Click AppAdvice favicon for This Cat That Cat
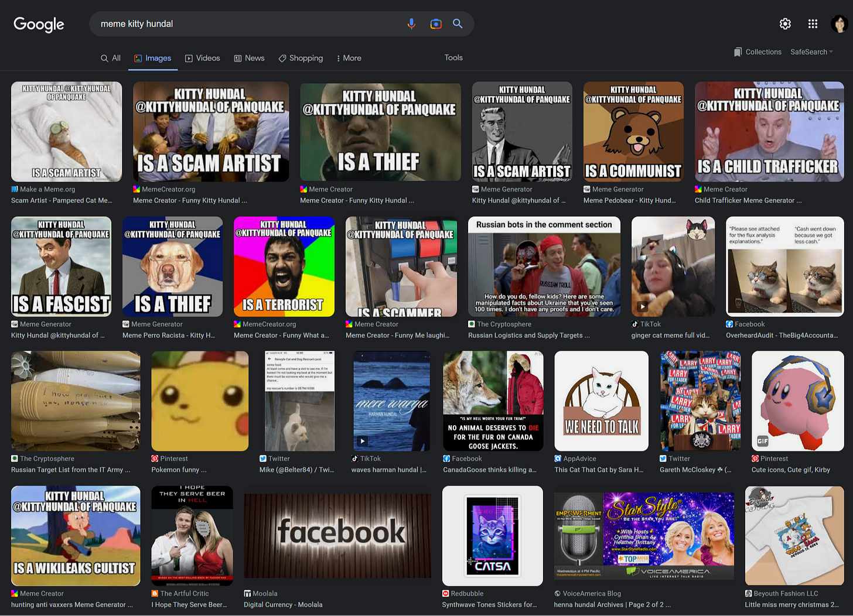Screen dimensions: 853x616 point(558,458)
